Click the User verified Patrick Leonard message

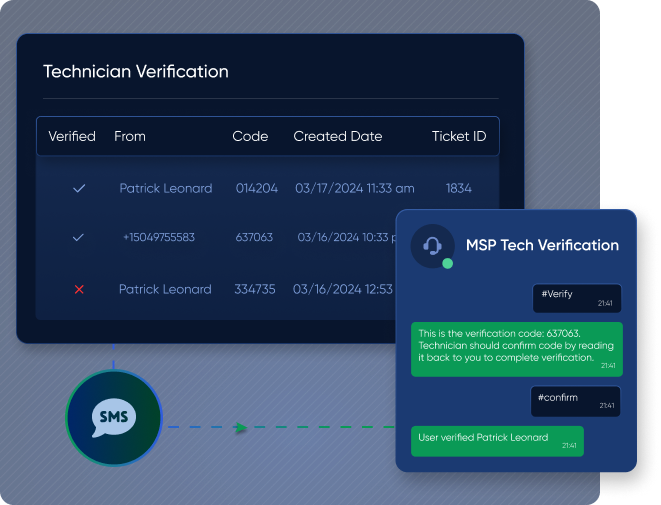(x=496, y=440)
